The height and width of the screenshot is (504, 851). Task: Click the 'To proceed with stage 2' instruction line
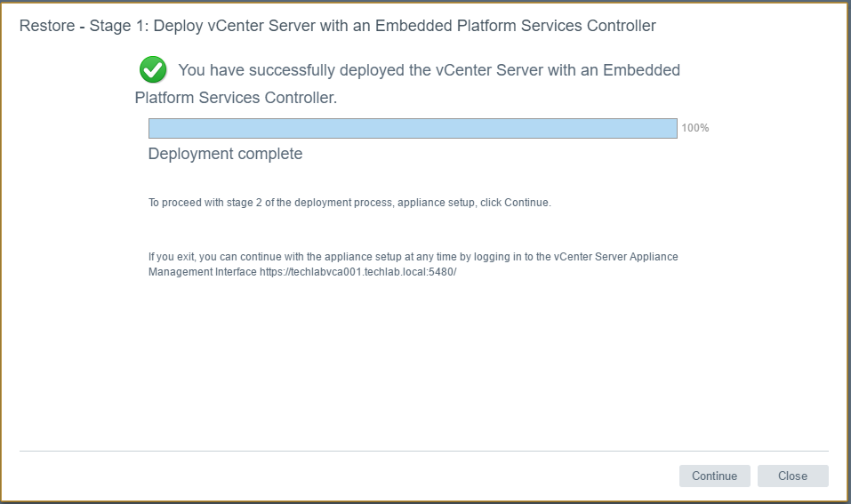click(349, 203)
